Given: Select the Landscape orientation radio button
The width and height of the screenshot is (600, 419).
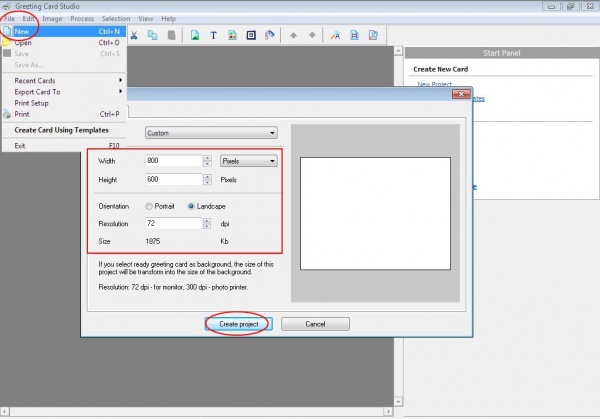Looking at the screenshot, I should pos(192,206).
